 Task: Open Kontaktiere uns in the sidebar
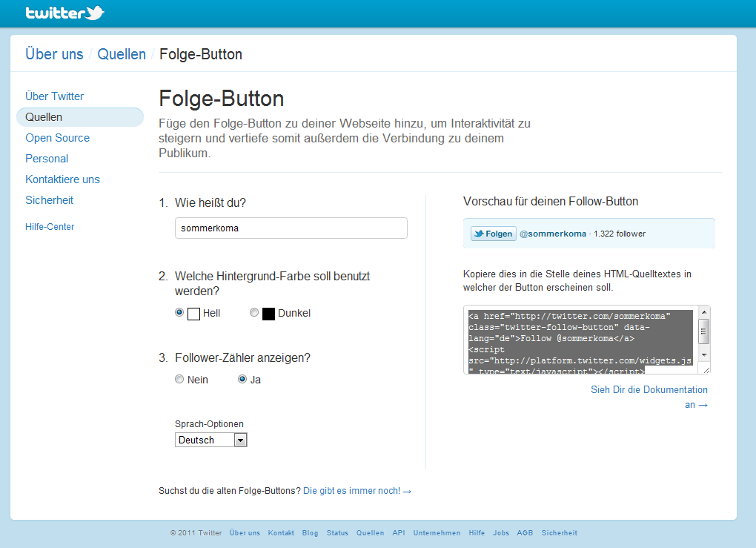point(63,179)
